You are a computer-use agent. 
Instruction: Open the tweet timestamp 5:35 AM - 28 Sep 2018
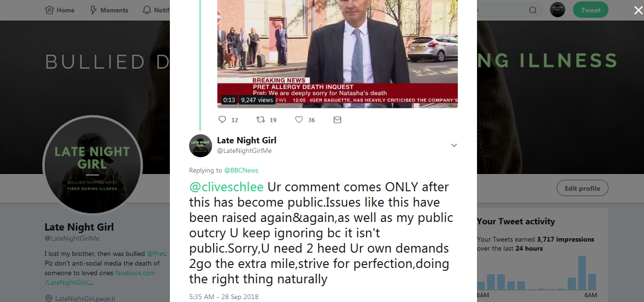pyautogui.click(x=223, y=297)
